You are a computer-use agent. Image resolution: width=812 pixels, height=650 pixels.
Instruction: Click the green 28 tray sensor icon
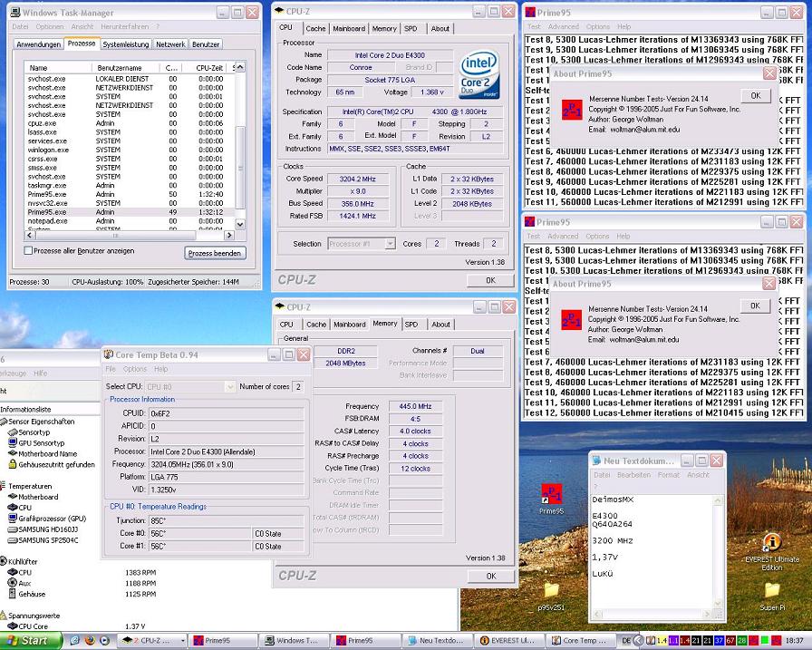(741, 641)
